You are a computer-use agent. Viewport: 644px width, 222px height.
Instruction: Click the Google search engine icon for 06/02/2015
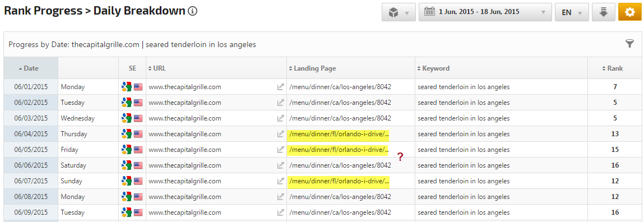coord(127,103)
